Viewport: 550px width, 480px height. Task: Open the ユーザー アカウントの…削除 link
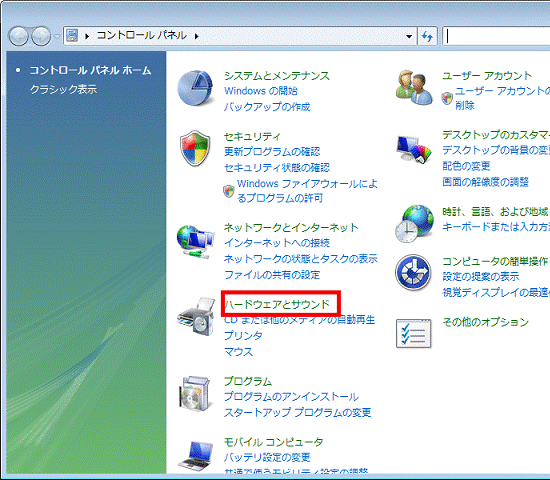tap(503, 98)
